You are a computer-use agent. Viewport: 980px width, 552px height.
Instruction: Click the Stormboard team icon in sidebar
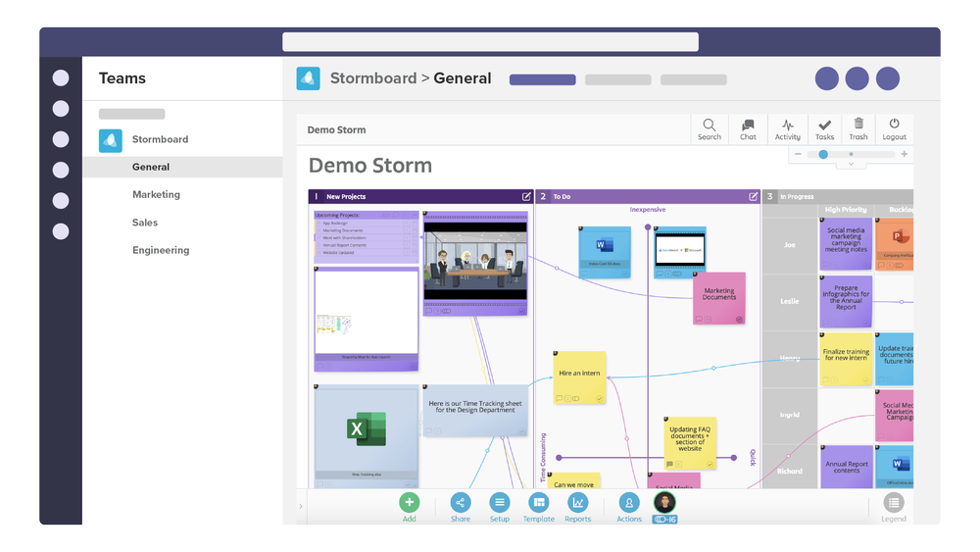click(x=111, y=140)
